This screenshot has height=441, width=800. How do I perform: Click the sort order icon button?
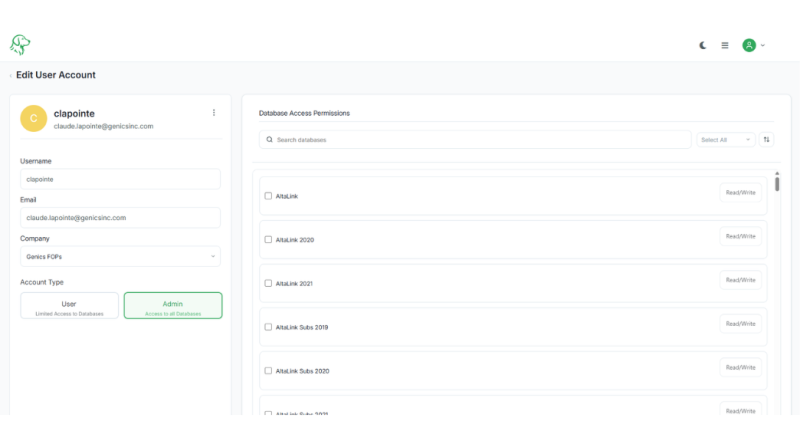click(766, 139)
